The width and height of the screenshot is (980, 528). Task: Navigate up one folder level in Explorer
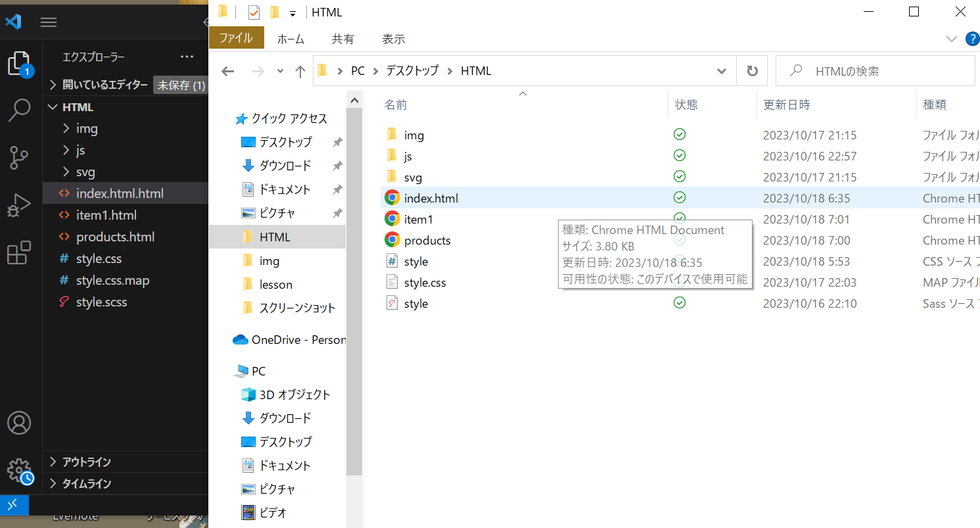[300, 70]
